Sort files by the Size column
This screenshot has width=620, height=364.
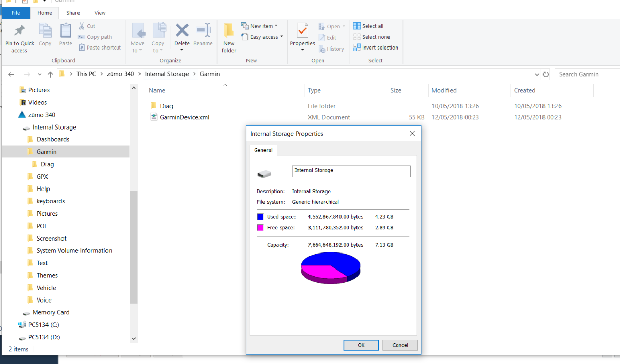pos(396,90)
